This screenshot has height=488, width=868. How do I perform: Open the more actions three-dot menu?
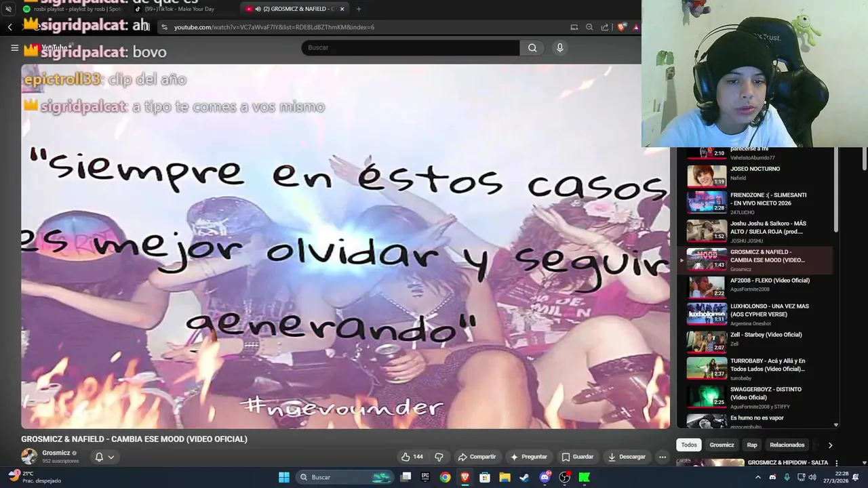(663, 457)
